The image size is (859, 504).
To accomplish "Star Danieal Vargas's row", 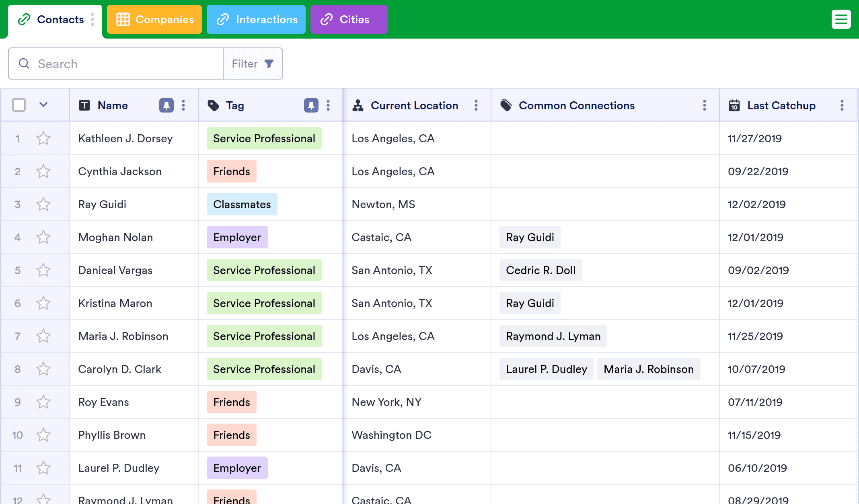I will 43,270.
